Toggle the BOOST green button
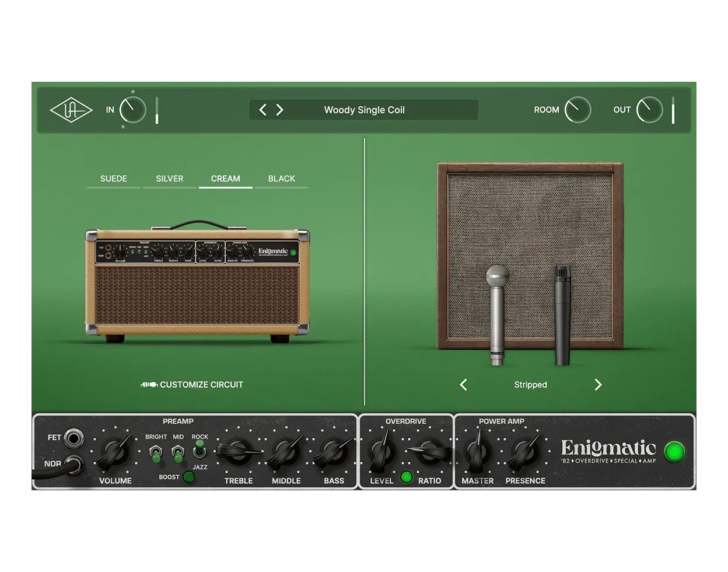This screenshot has width=728, height=572. coord(189,477)
